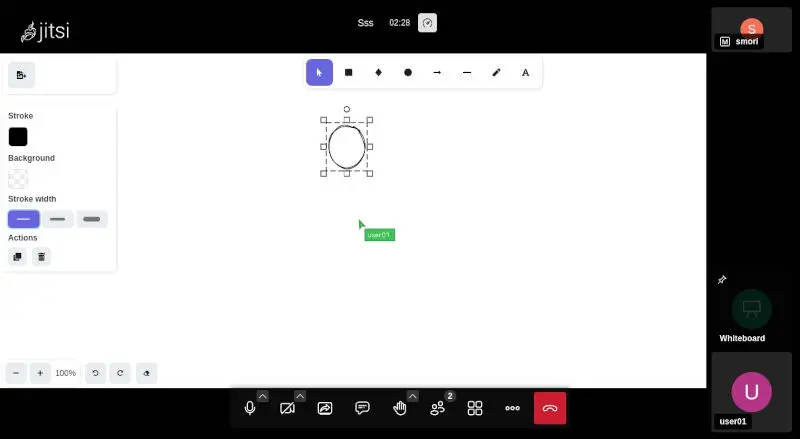Duplicate the selected shape

click(x=17, y=257)
